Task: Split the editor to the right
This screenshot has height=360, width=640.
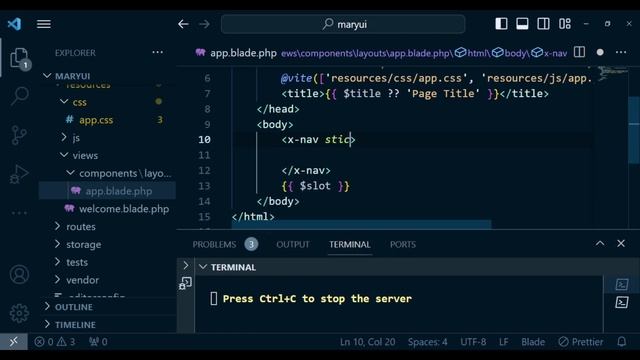Action: (x=579, y=52)
